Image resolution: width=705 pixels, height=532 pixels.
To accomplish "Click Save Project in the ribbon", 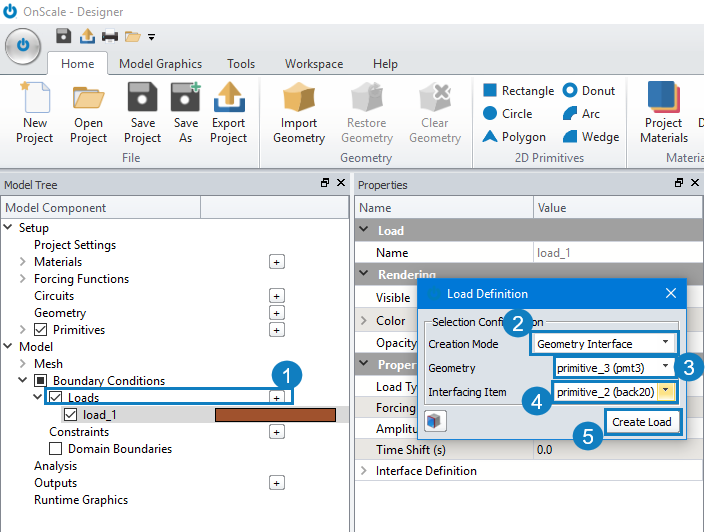I will click(143, 113).
